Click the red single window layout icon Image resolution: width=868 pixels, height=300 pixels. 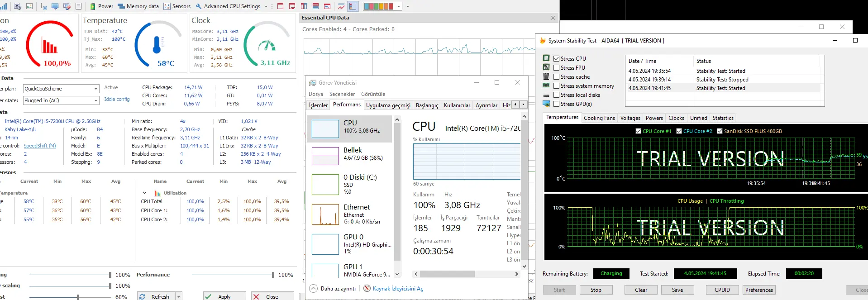(x=280, y=6)
